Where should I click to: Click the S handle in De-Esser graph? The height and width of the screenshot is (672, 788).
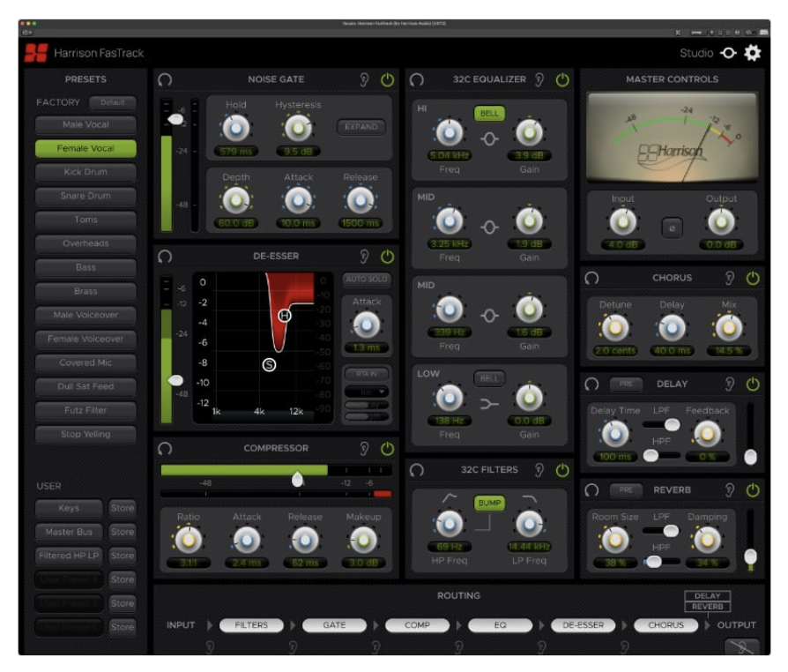click(270, 365)
